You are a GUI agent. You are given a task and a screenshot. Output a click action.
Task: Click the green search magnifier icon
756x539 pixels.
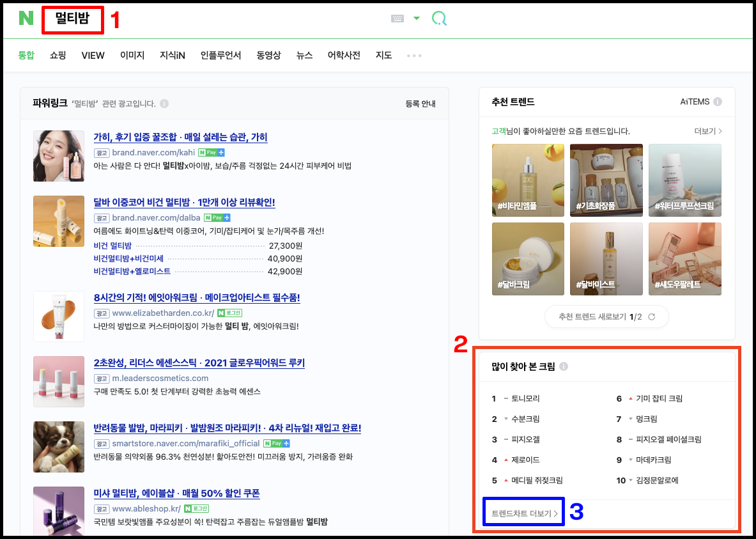click(x=439, y=19)
